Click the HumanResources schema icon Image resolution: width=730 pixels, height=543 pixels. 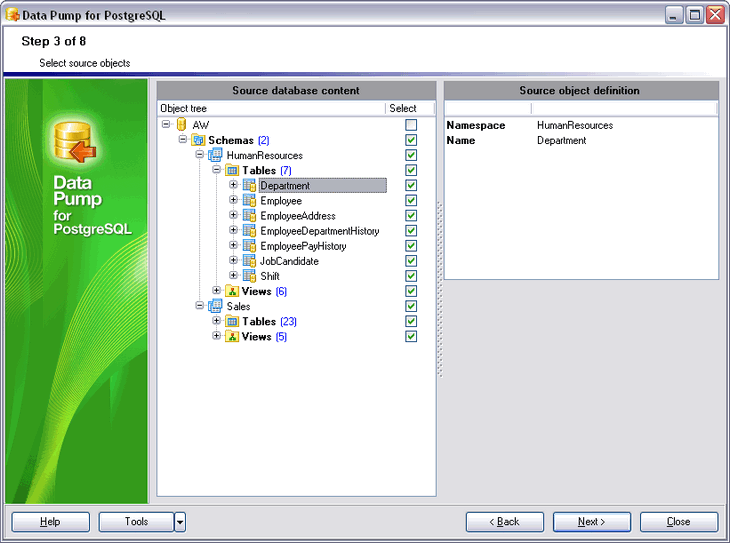215,155
